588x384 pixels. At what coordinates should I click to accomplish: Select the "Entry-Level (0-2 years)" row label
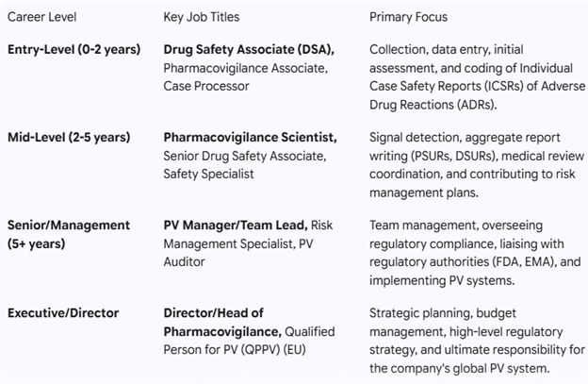(73, 49)
